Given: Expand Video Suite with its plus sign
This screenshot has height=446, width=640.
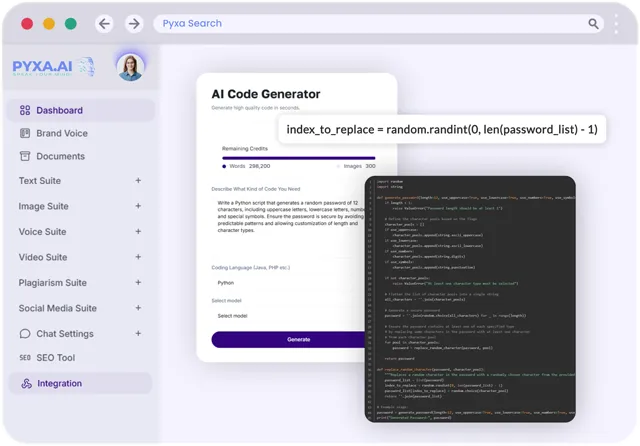Looking at the screenshot, I should click(138, 257).
